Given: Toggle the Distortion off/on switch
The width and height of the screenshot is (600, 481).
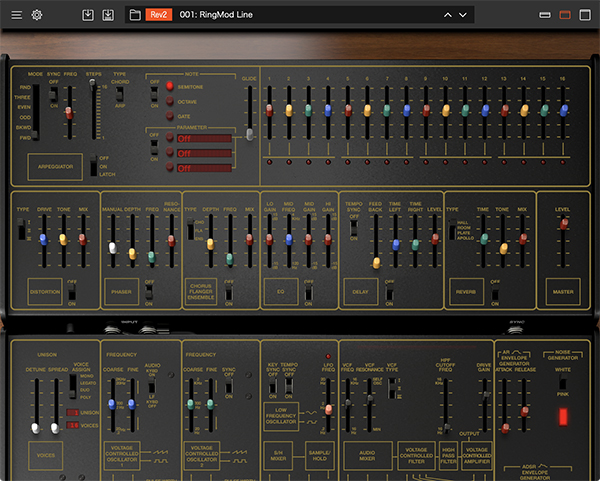Looking at the screenshot, I should coord(73,292).
